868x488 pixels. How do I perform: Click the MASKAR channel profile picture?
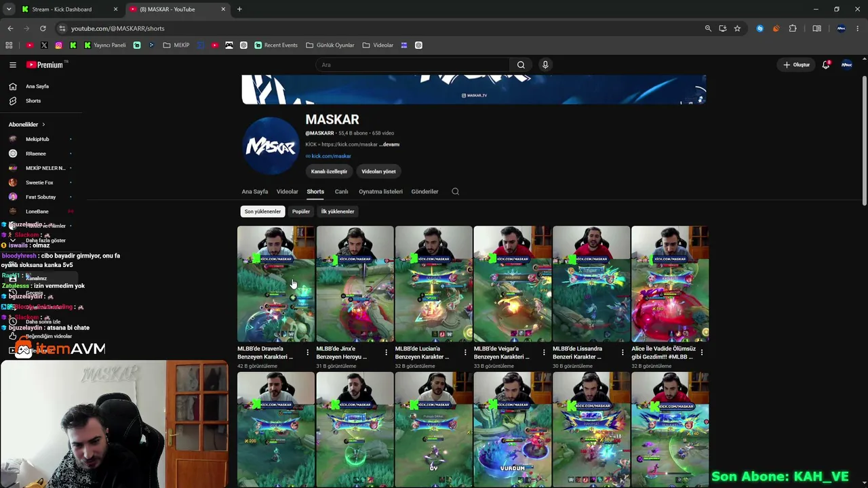271,146
